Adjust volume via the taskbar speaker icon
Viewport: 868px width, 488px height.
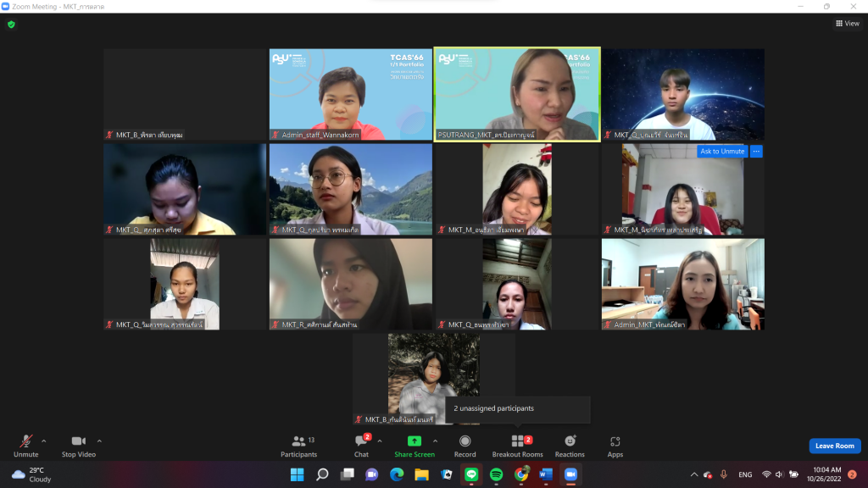click(778, 474)
